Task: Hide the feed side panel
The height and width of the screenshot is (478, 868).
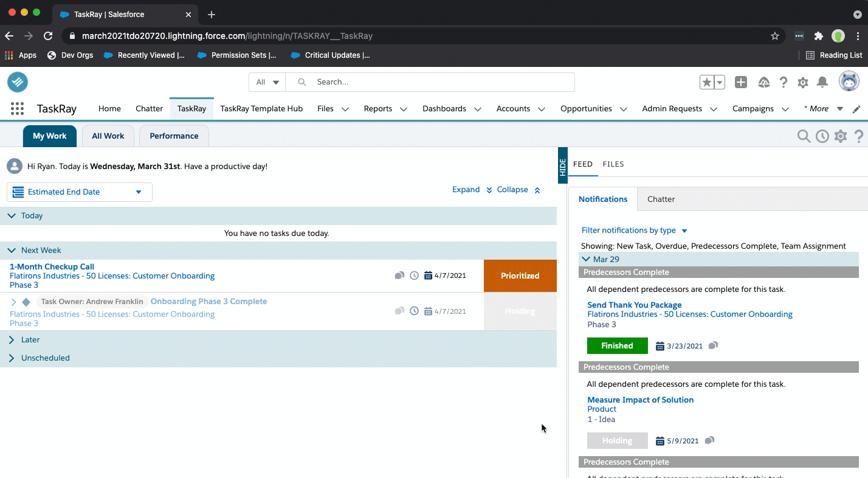Action: point(563,165)
